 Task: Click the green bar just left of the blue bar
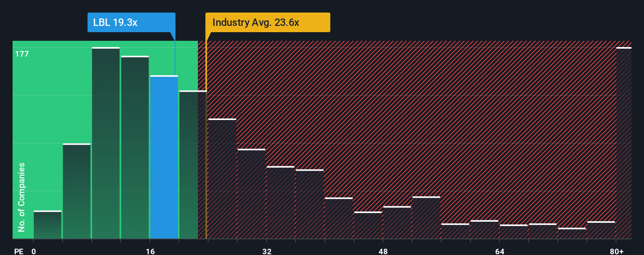point(135,147)
